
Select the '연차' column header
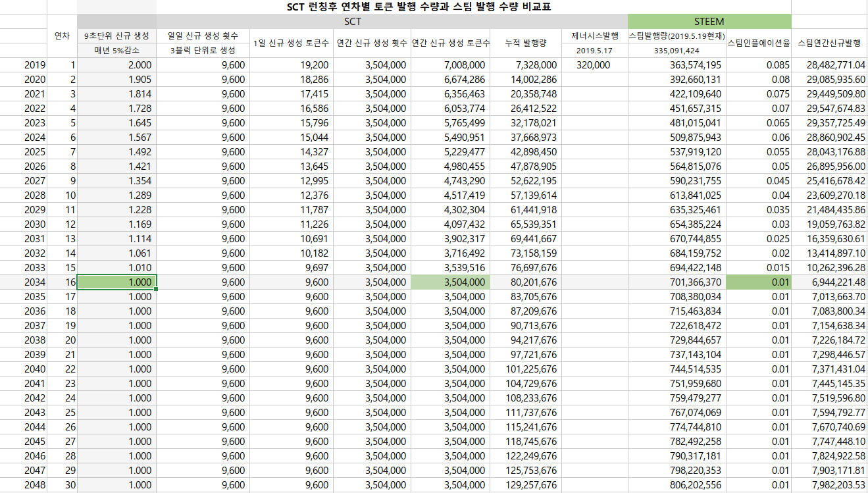pos(62,36)
